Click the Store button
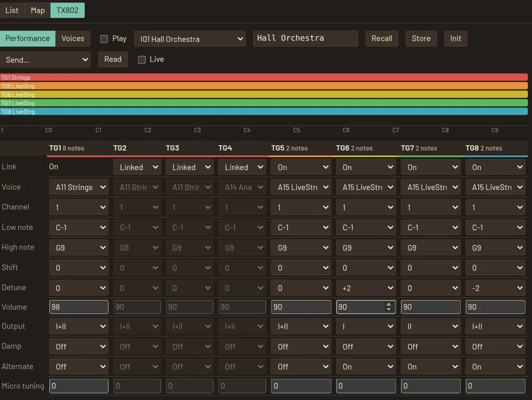 (x=421, y=39)
